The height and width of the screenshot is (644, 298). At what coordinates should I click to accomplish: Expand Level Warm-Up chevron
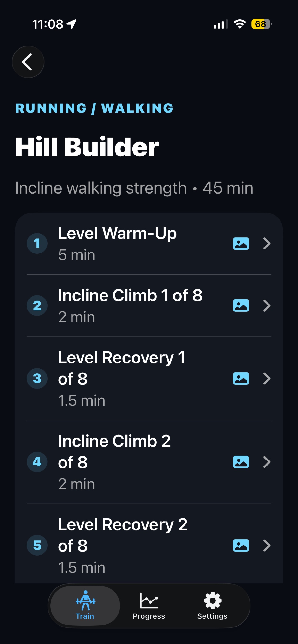point(267,243)
